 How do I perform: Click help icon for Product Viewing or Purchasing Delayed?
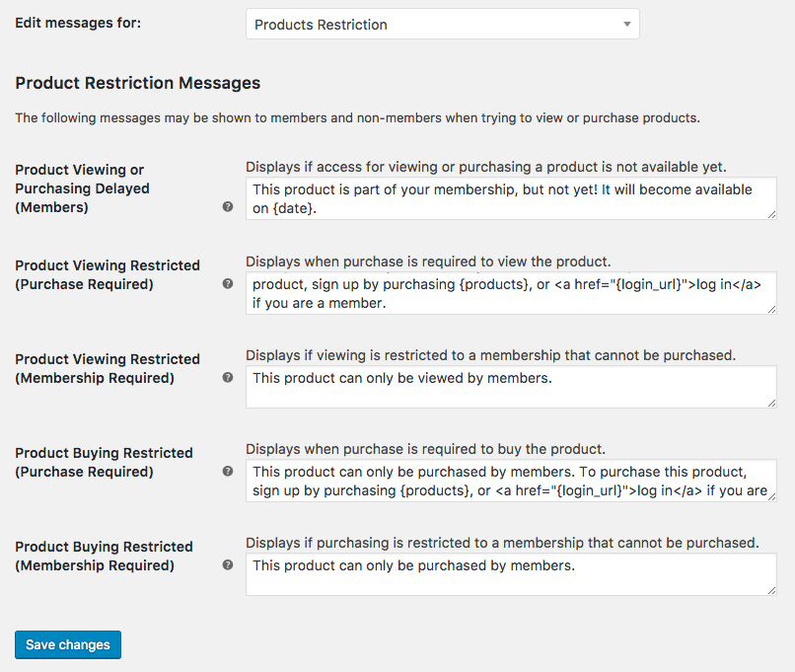[228, 206]
